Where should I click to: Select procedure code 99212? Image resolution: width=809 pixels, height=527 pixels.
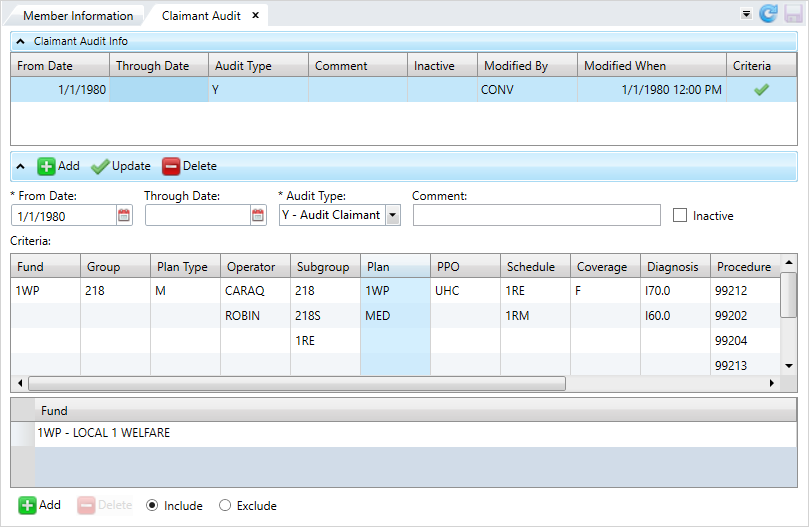[746, 291]
